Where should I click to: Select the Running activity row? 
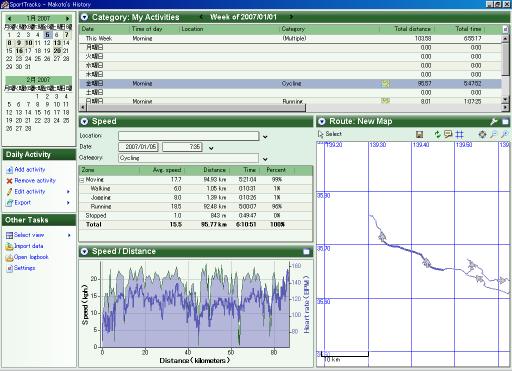[x=290, y=101]
